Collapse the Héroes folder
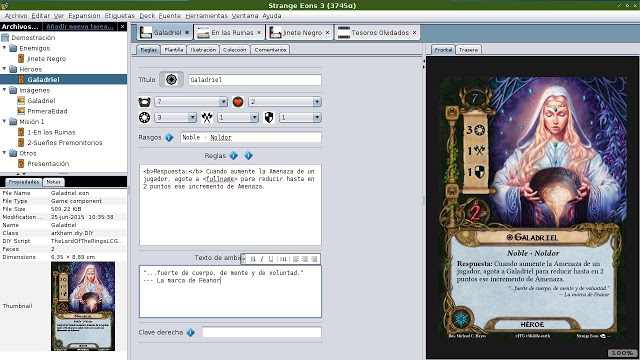Image resolution: width=640 pixels, height=360 pixels. (4, 69)
